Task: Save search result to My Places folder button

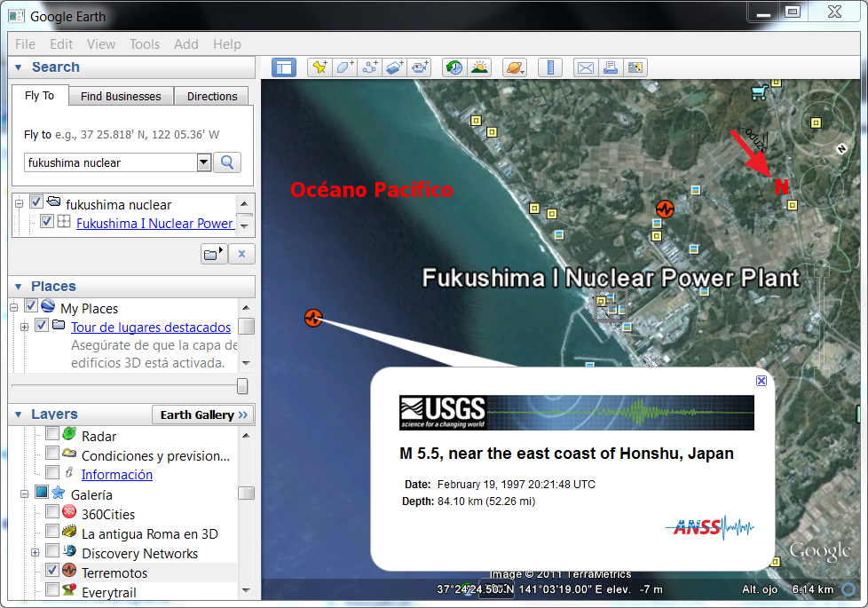Action: (x=214, y=254)
